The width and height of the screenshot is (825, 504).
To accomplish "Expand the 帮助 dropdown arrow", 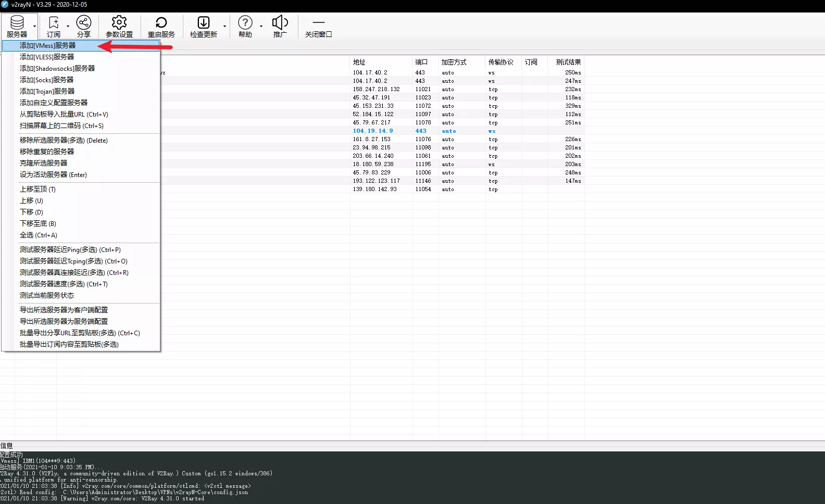I will point(261,26).
